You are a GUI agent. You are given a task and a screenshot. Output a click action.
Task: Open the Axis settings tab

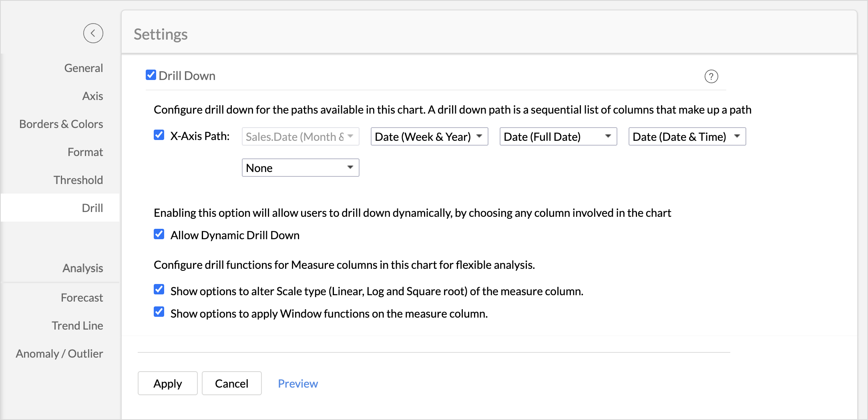click(x=92, y=96)
